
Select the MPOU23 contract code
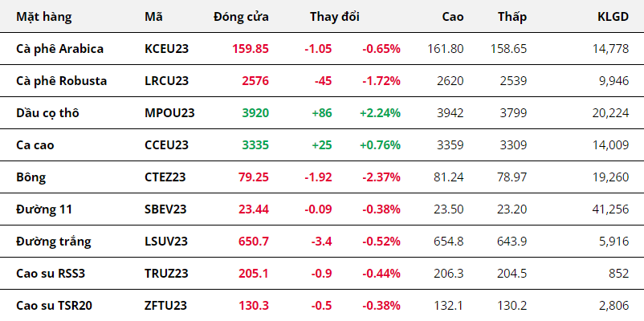[169, 112]
